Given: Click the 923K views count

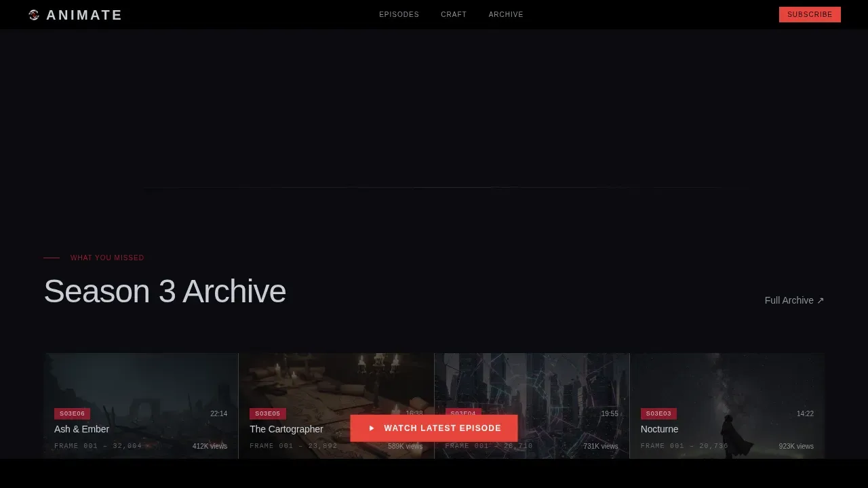Looking at the screenshot, I should pos(796,446).
